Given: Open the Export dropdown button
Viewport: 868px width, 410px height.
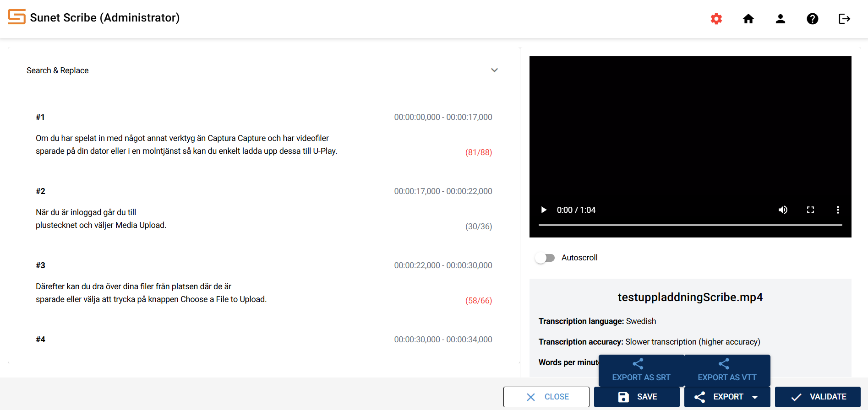Looking at the screenshot, I should click(x=727, y=397).
